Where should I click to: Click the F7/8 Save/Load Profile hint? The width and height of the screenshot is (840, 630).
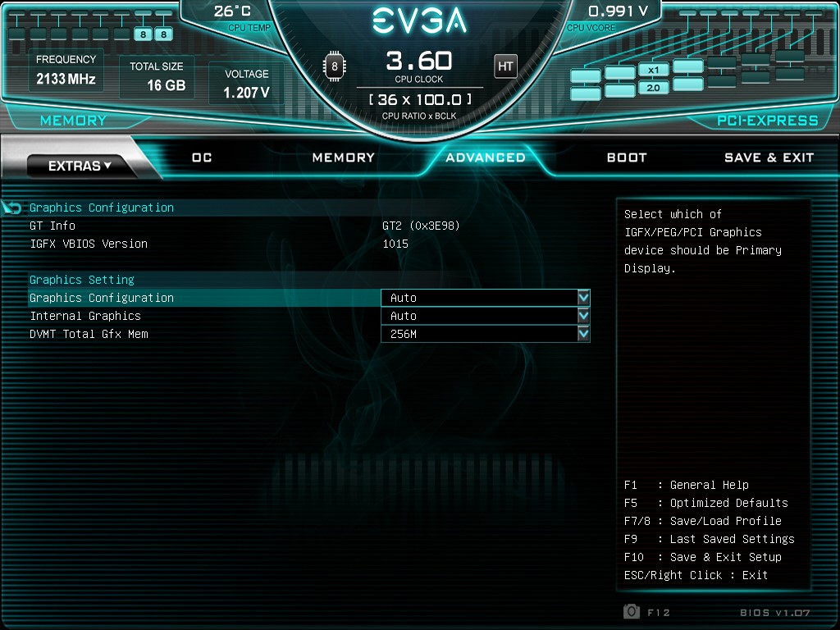(703, 521)
